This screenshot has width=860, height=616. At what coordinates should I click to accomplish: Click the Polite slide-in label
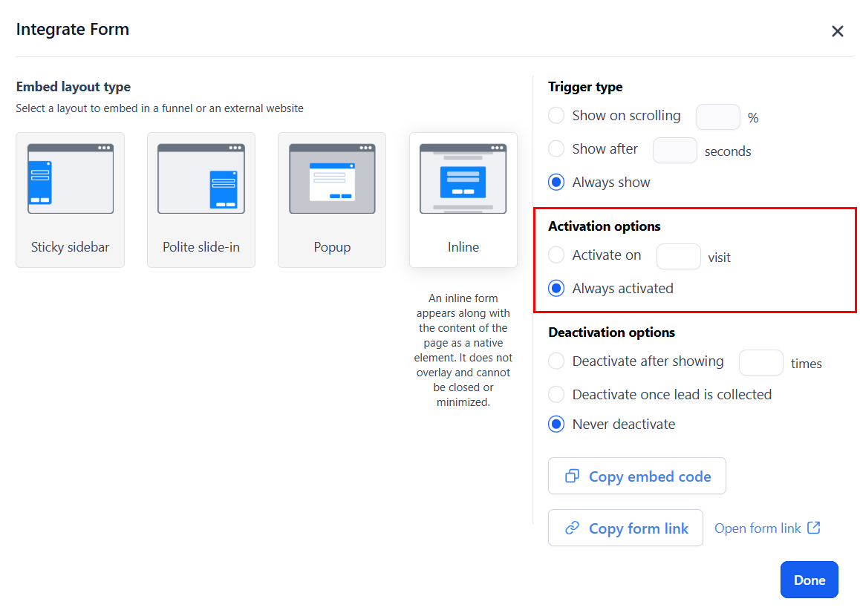pyautogui.click(x=201, y=247)
